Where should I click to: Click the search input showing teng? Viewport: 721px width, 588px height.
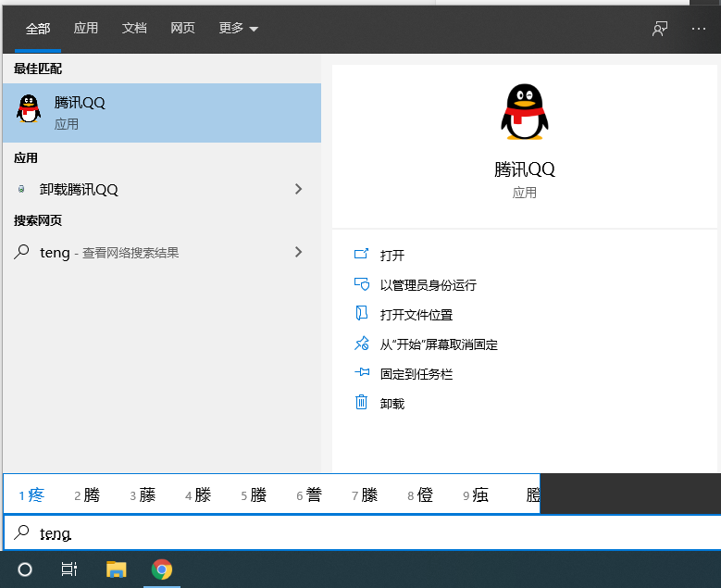362,532
